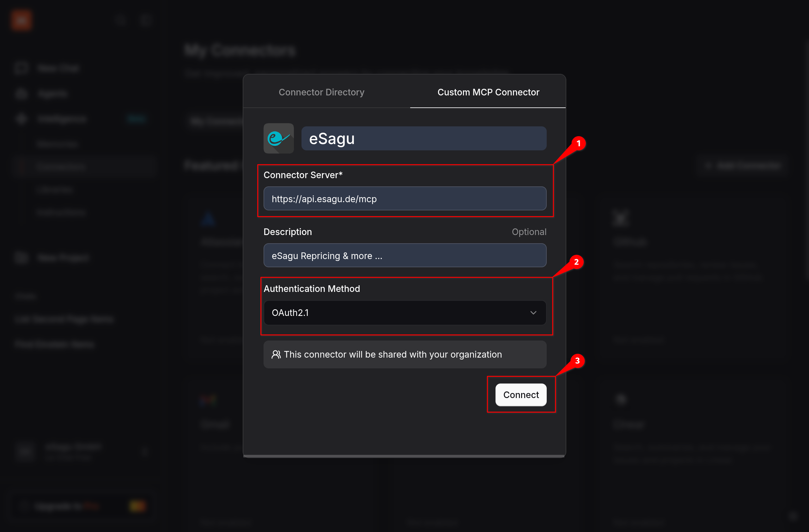Click the eSagu connector logo icon
The width and height of the screenshot is (809, 532).
pos(278,138)
